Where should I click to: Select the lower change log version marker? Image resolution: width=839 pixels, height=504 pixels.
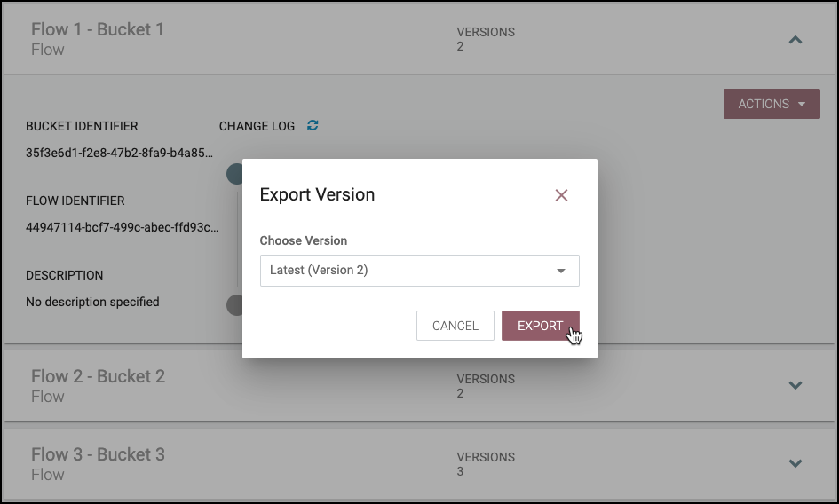pos(235,305)
